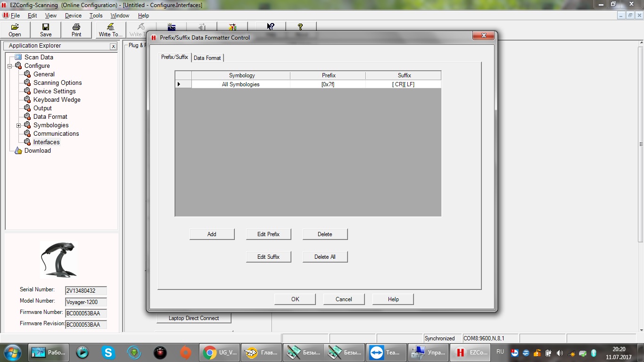
Task: Close the Application Explorer panel
Action: [x=113, y=46]
